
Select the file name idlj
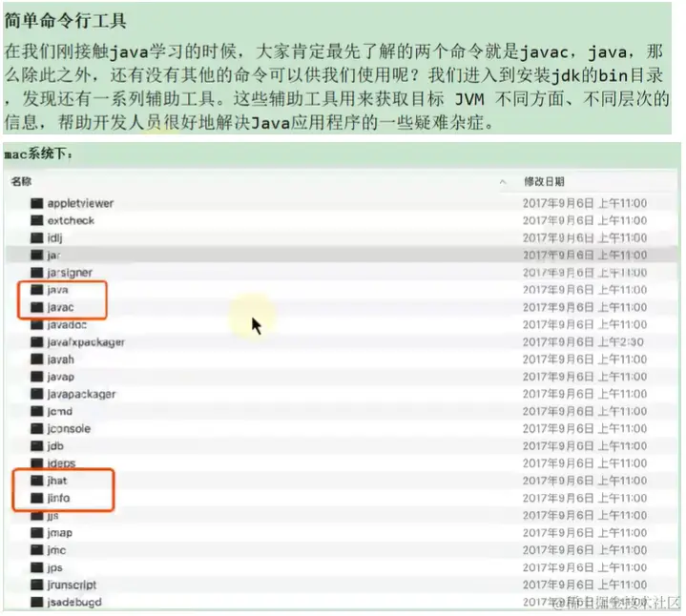54,237
